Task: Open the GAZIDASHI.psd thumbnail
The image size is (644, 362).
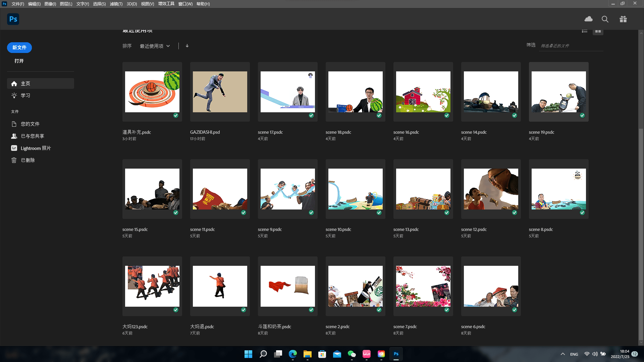Action: click(x=220, y=92)
